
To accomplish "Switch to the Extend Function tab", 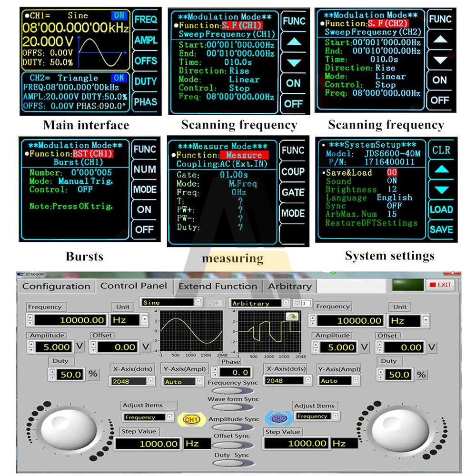I will point(218,286).
